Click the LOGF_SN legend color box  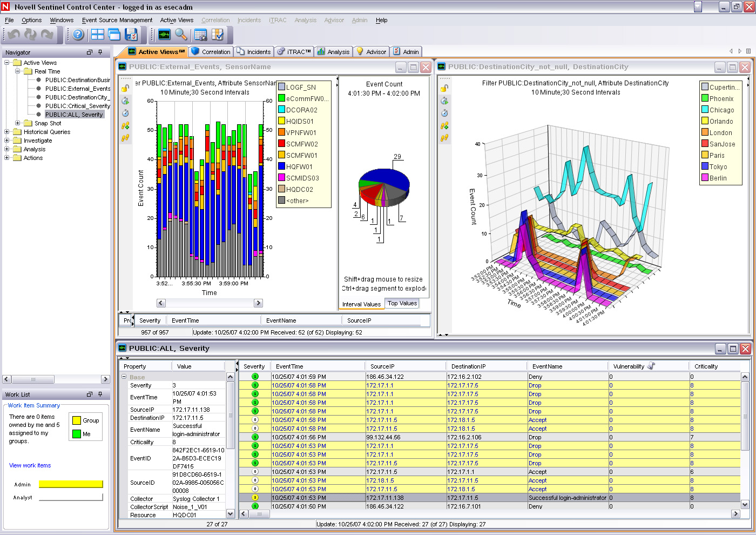tap(281, 87)
